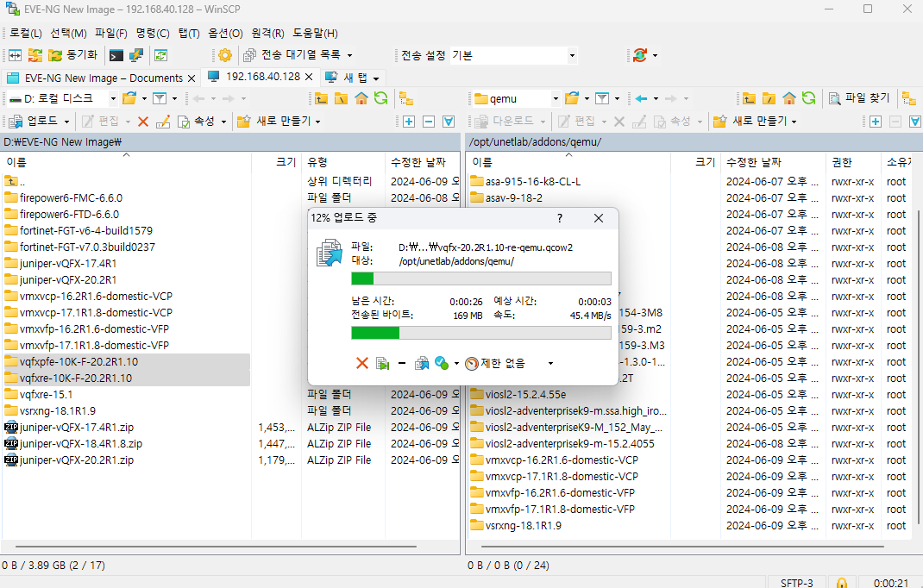
Task: Click local unselect files minus icon
Action: point(429,122)
